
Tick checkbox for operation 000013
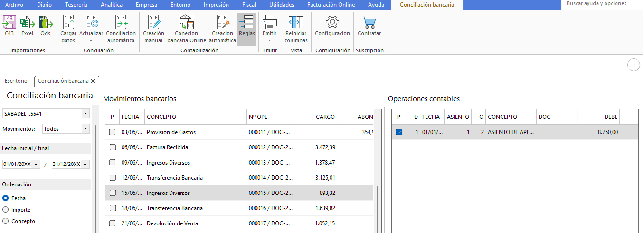click(x=113, y=163)
